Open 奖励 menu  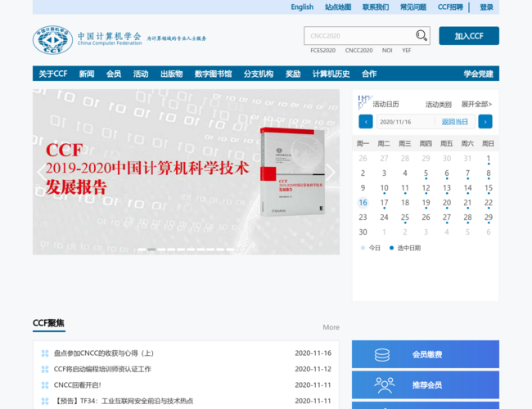(293, 74)
